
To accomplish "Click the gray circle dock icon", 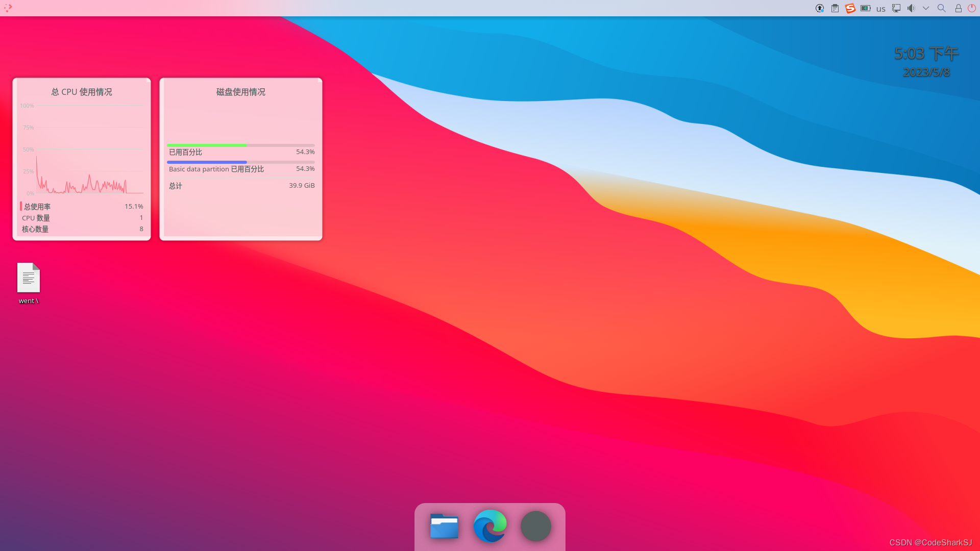I will pyautogui.click(x=536, y=526).
